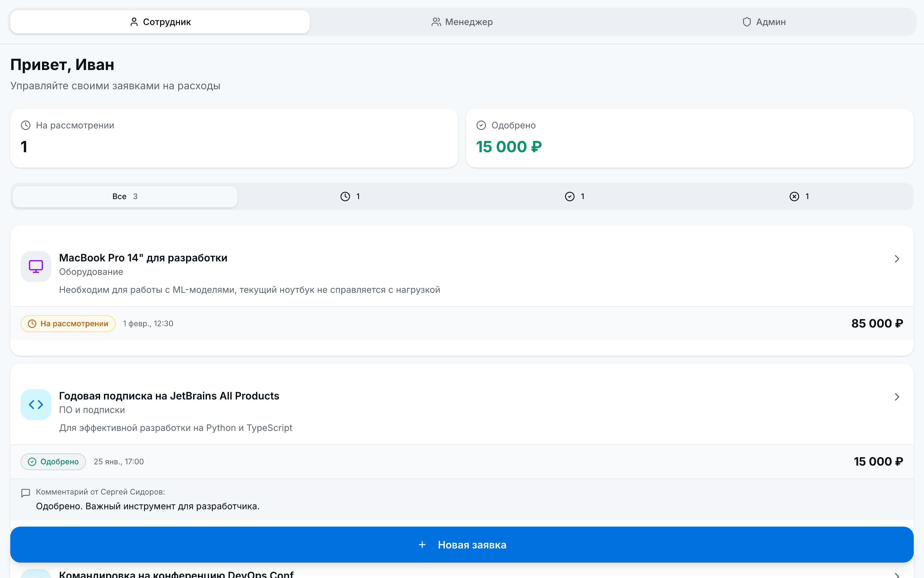Open JetBrains subscription request via its chevron
The height and width of the screenshot is (578, 924).
tap(897, 397)
